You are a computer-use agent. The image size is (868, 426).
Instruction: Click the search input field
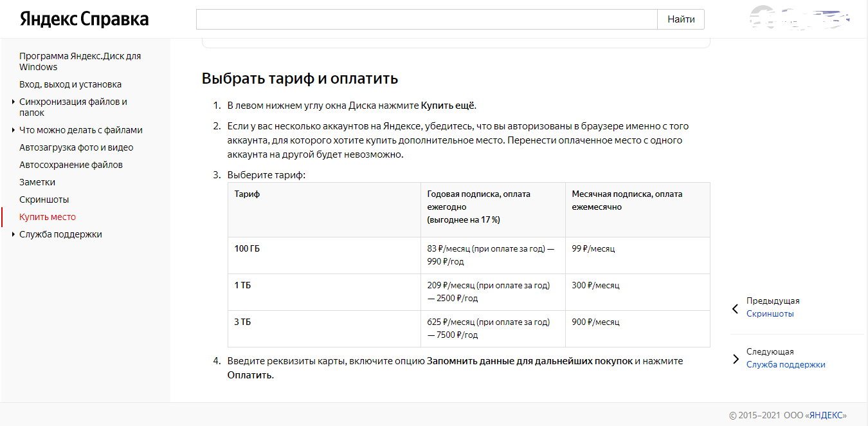[427, 19]
